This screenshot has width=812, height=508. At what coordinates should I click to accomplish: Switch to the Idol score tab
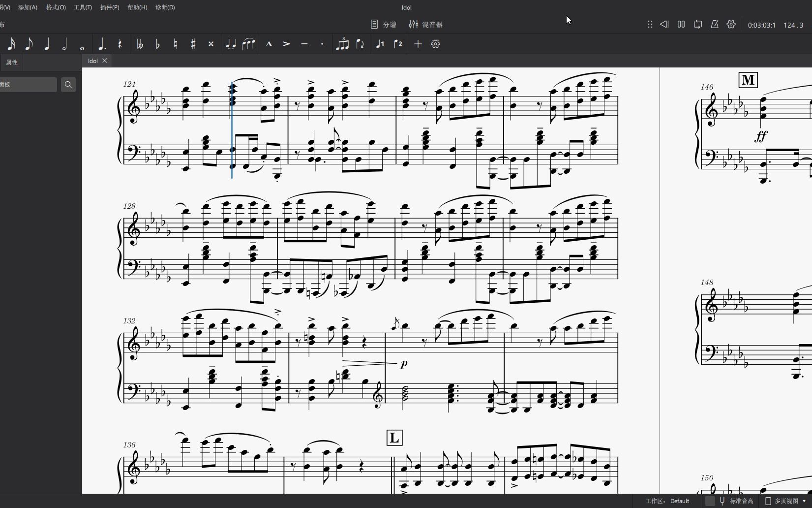coord(92,61)
